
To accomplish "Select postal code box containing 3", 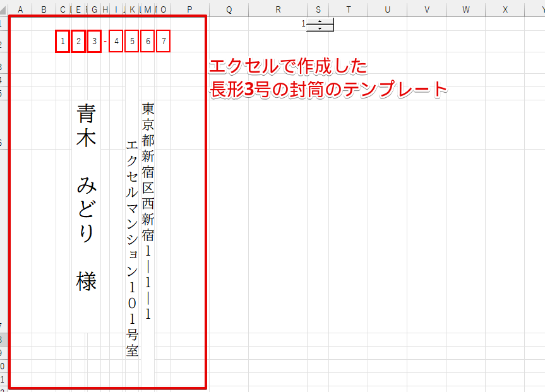I will pyautogui.click(x=94, y=42).
